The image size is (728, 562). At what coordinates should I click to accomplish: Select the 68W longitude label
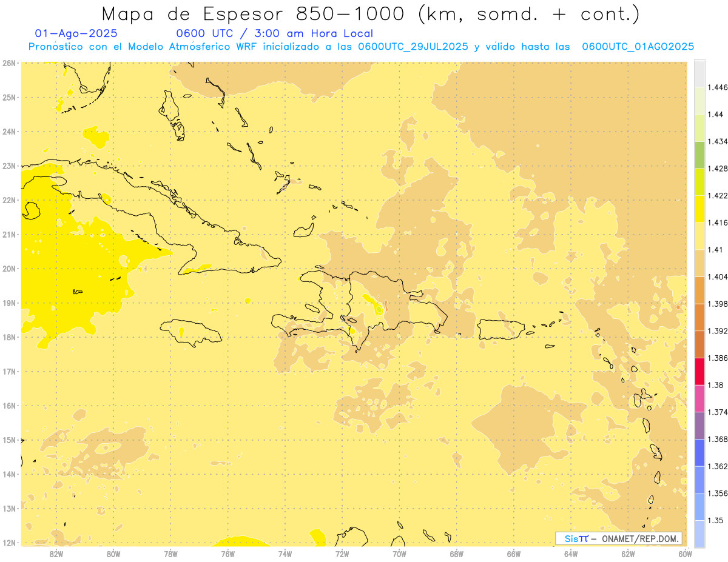[457, 554]
